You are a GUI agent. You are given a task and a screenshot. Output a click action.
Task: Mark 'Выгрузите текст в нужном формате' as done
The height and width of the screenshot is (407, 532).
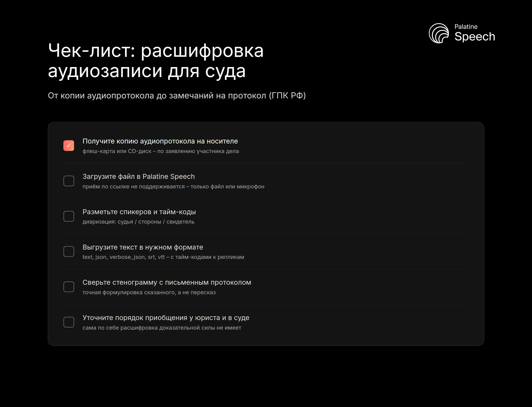point(69,251)
